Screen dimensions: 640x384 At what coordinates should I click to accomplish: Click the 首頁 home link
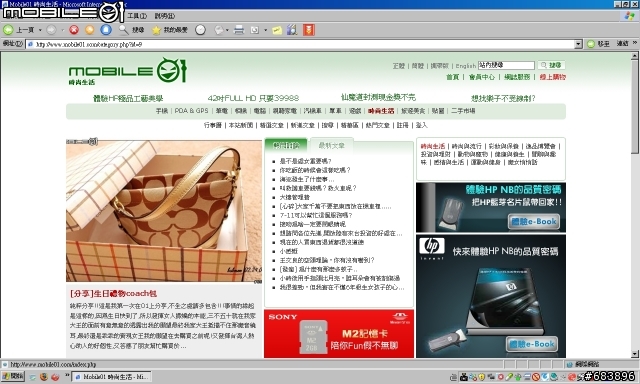coord(452,77)
